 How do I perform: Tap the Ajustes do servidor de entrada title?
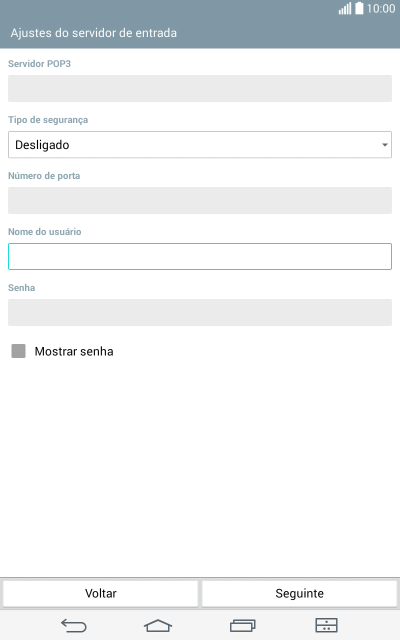pyautogui.click(x=94, y=33)
